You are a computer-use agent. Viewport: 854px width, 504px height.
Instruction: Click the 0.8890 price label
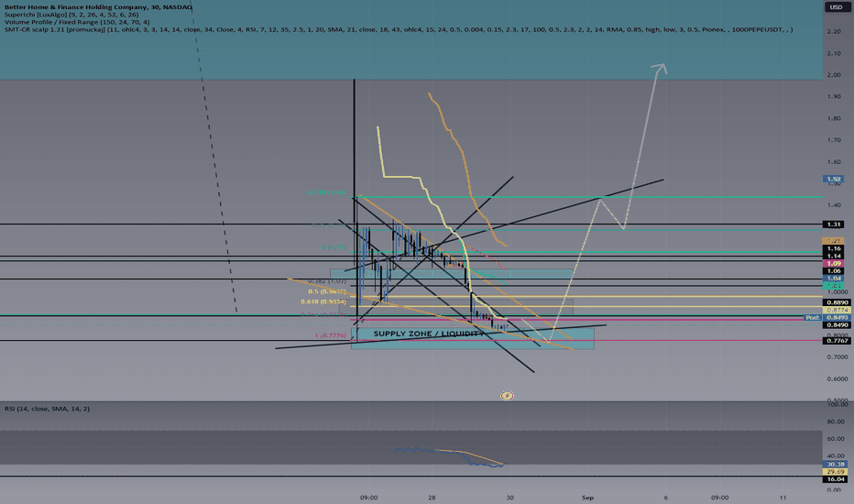[x=837, y=302]
